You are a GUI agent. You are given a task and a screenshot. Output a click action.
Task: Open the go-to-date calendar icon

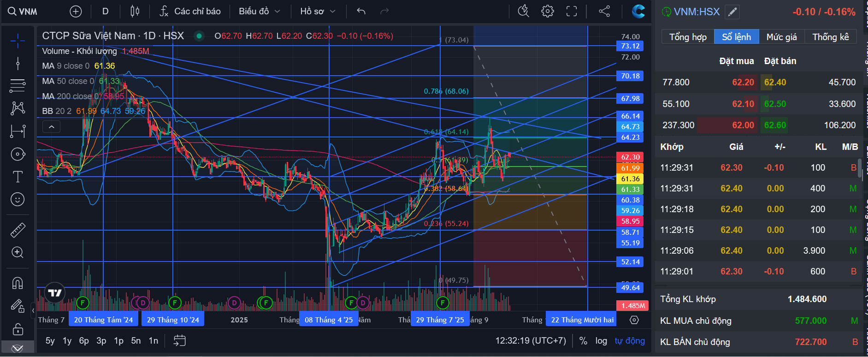click(x=179, y=341)
